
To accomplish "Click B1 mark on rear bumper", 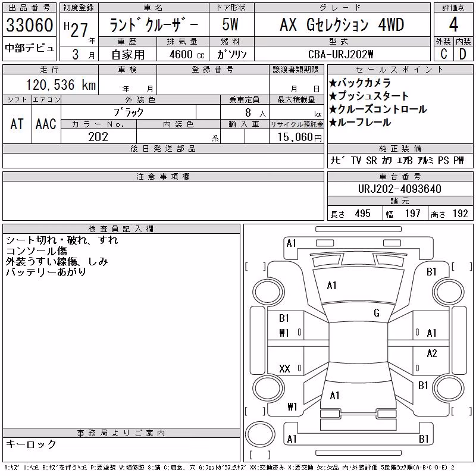I will pos(424,439).
